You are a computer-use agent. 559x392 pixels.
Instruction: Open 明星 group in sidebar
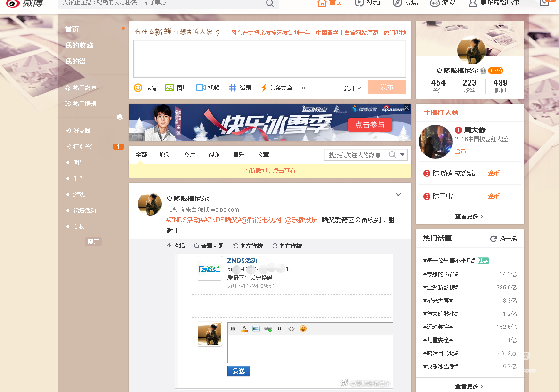tap(79, 163)
